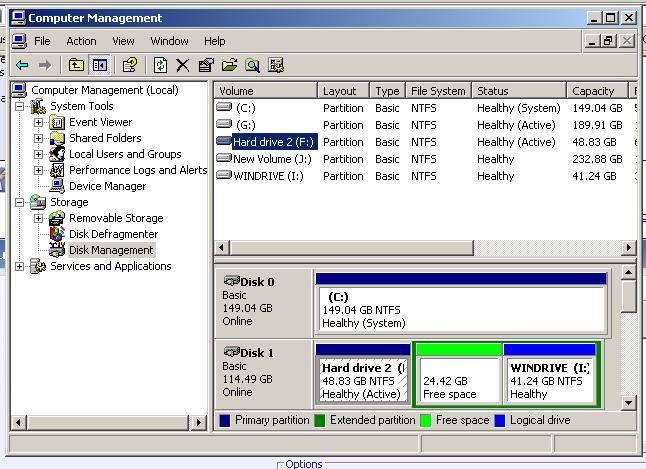Click the Properties toolbar icon
The height and width of the screenshot is (469, 646).
206,65
